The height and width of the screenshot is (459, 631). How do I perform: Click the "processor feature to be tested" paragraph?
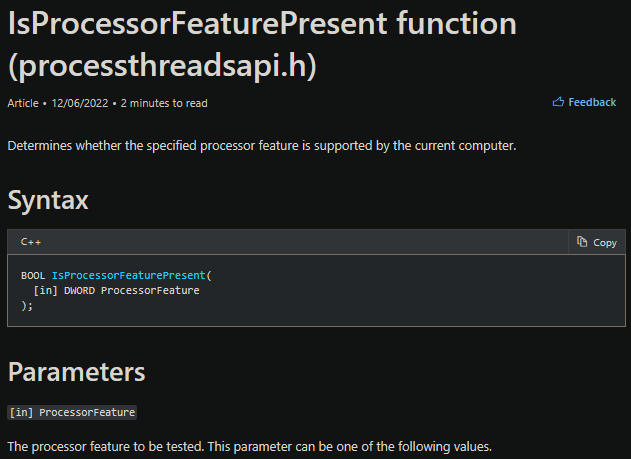(249, 446)
